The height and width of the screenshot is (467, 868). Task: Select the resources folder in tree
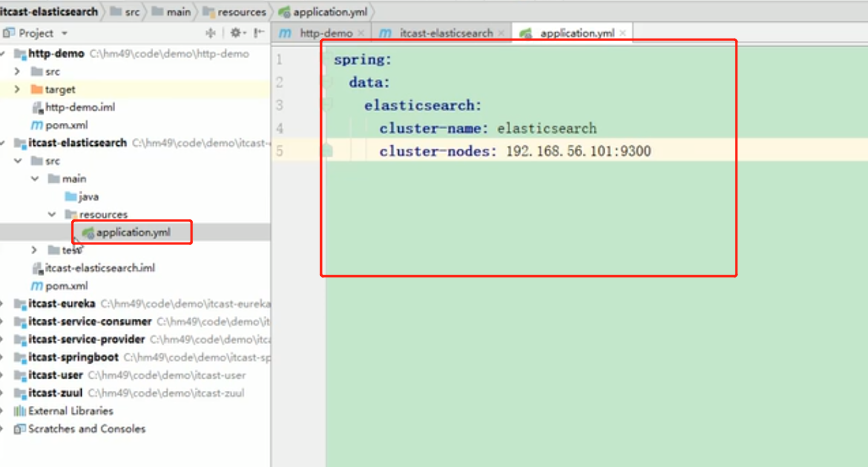pyautogui.click(x=97, y=214)
